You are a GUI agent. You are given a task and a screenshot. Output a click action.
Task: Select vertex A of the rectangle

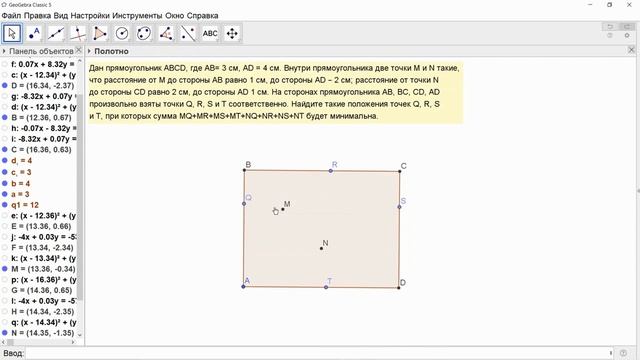pyautogui.click(x=244, y=287)
